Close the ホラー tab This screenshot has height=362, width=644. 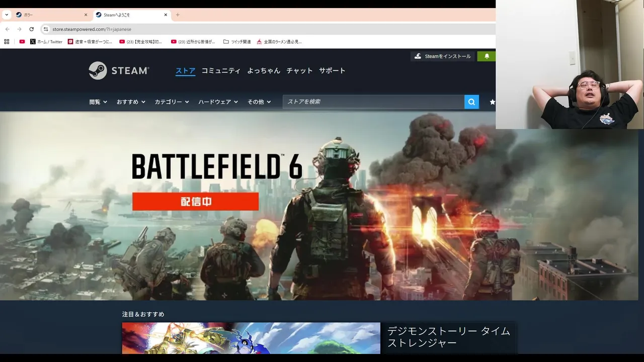[86, 15]
